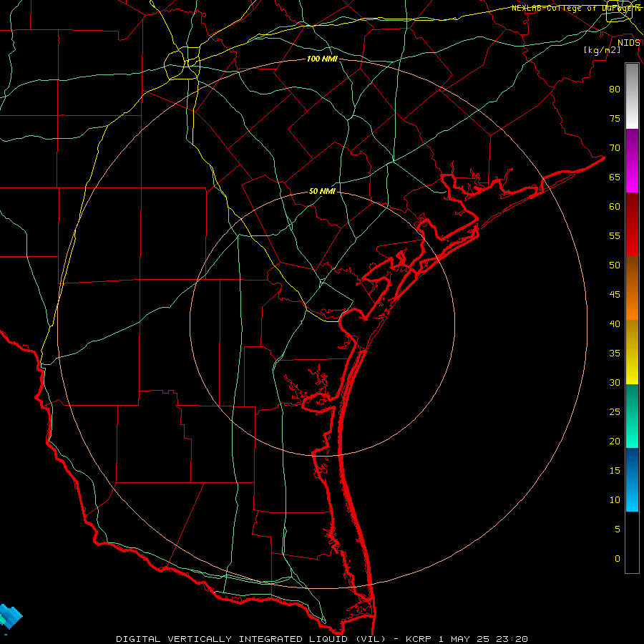Image resolution: width=644 pixels, height=644 pixels.
Task: Click the blue segment of the color bar
Action: pyautogui.click(x=632, y=479)
